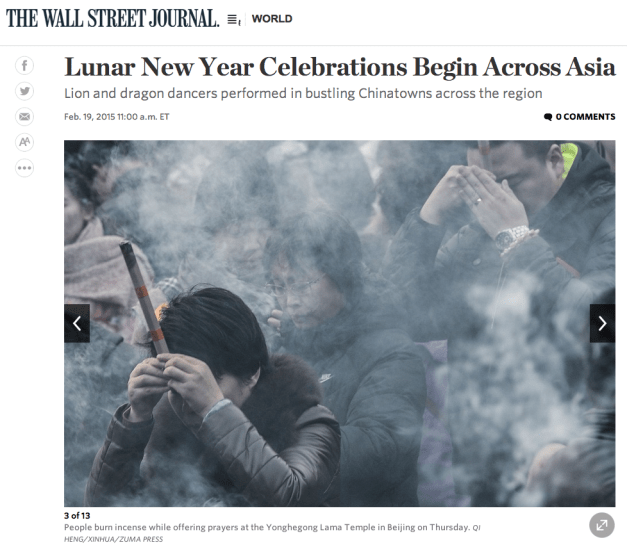Expand slideshow photo to fullscreen
627x552 pixels.
point(601,525)
